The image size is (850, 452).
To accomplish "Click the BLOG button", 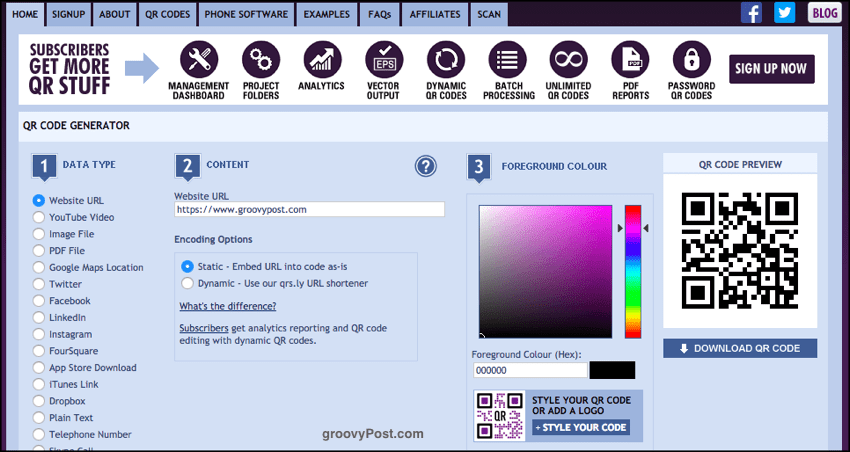I will click(x=825, y=13).
